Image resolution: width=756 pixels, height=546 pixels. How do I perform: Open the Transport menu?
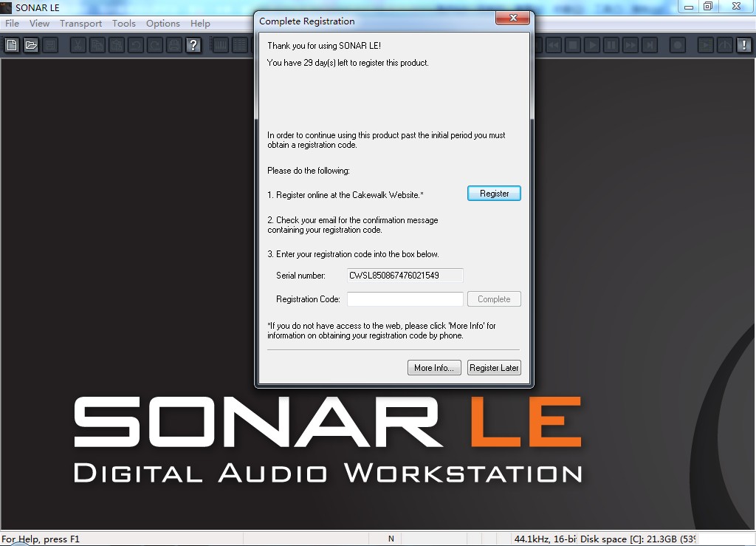80,23
